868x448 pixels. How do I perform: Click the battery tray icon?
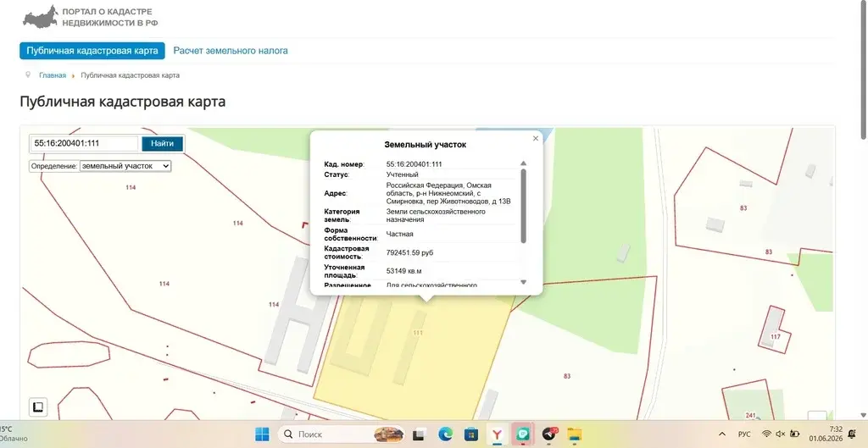(x=794, y=434)
